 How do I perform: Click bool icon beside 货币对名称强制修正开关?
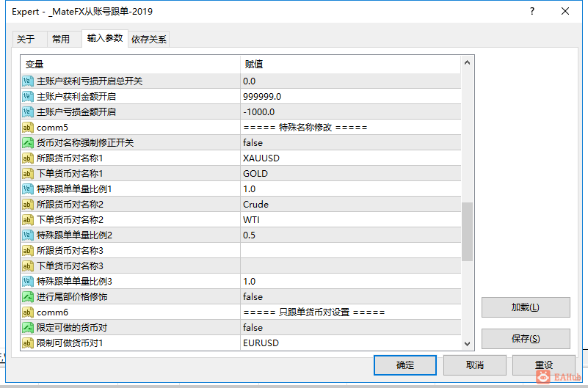click(28, 143)
